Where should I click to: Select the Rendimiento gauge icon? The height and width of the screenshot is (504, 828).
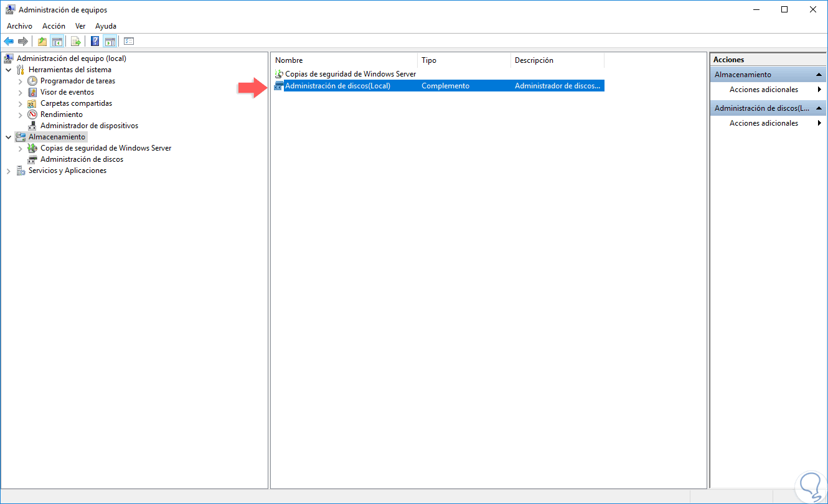point(32,114)
